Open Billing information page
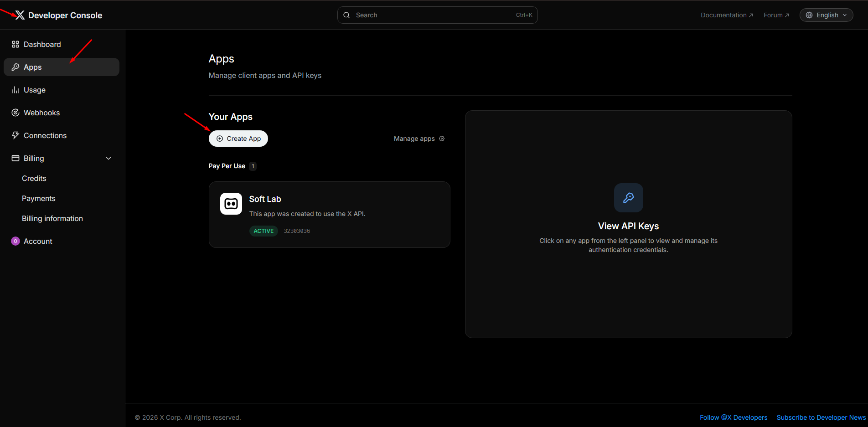The image size is (868, 427). 52,218
